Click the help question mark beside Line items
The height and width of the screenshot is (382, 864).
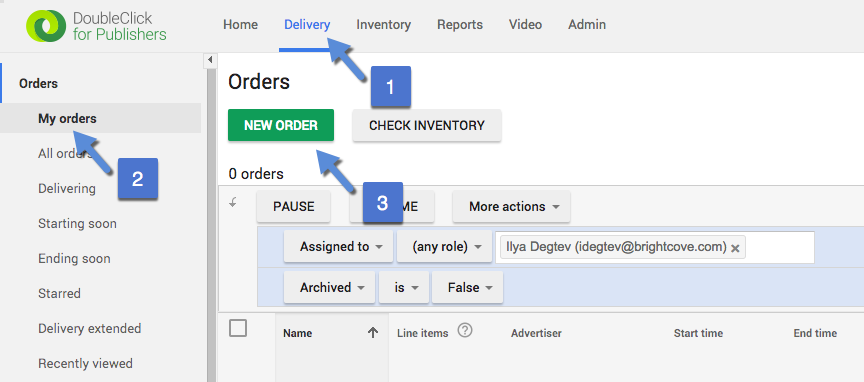[466, 331]
